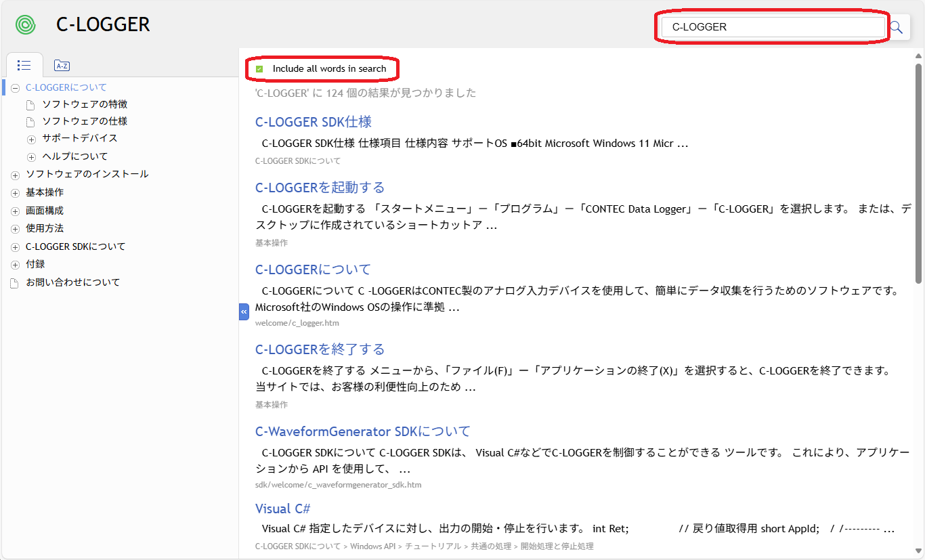Open the C-LOGGERを起動する result link

[x=320, y=188]
